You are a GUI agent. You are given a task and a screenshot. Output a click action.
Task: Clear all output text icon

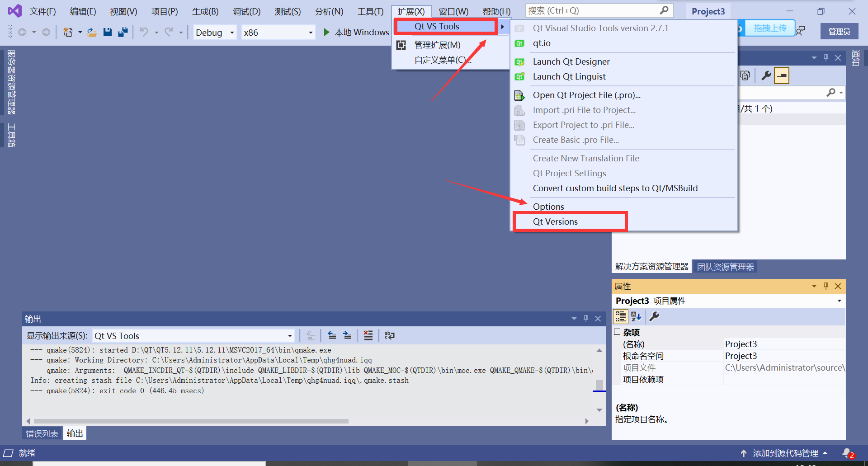coord(368,335)
